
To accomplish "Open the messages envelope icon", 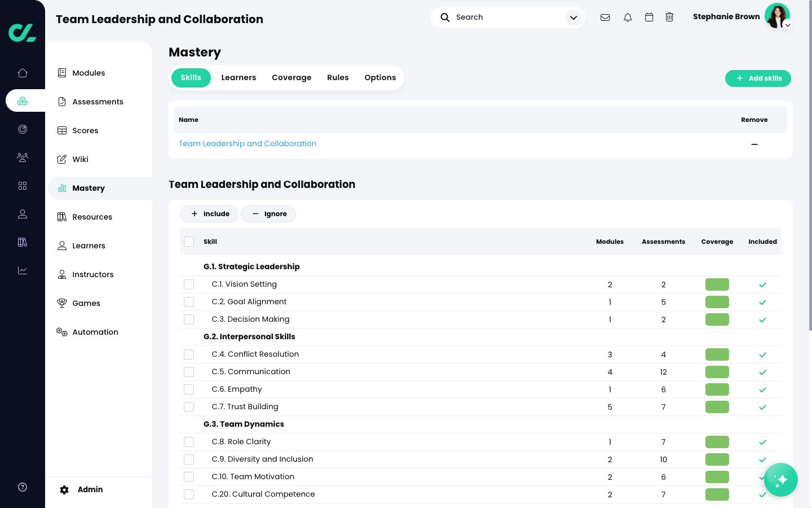I will click(605, 17).
